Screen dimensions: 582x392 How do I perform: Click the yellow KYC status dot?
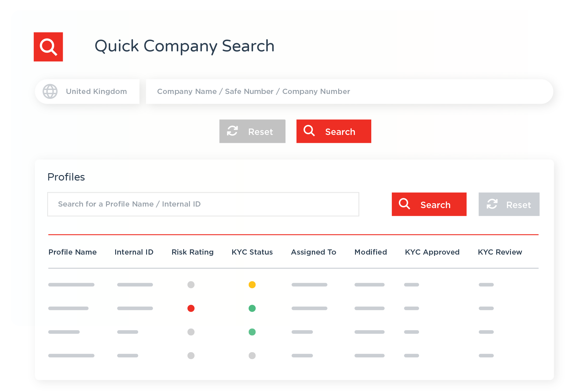pyautogui.click(x=252, y=285)
